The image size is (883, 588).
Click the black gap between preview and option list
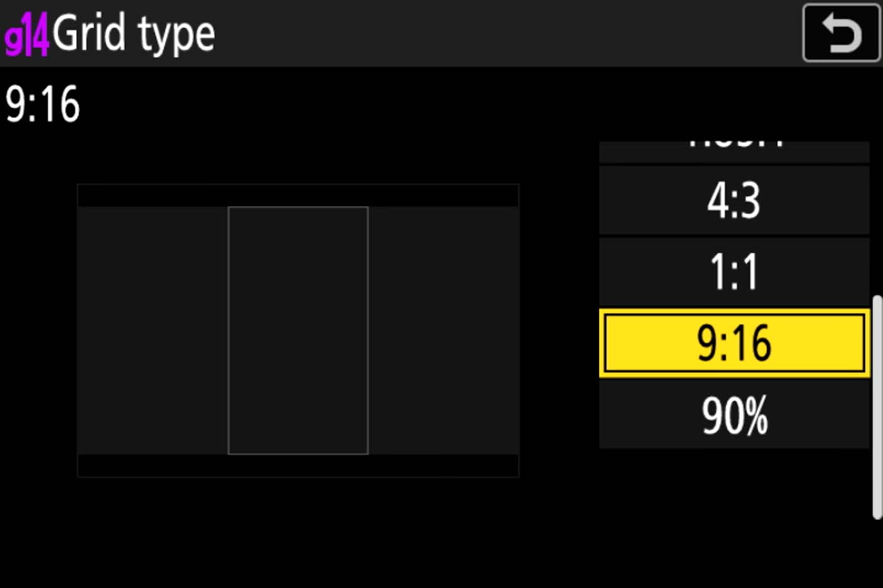pos(559,330)
